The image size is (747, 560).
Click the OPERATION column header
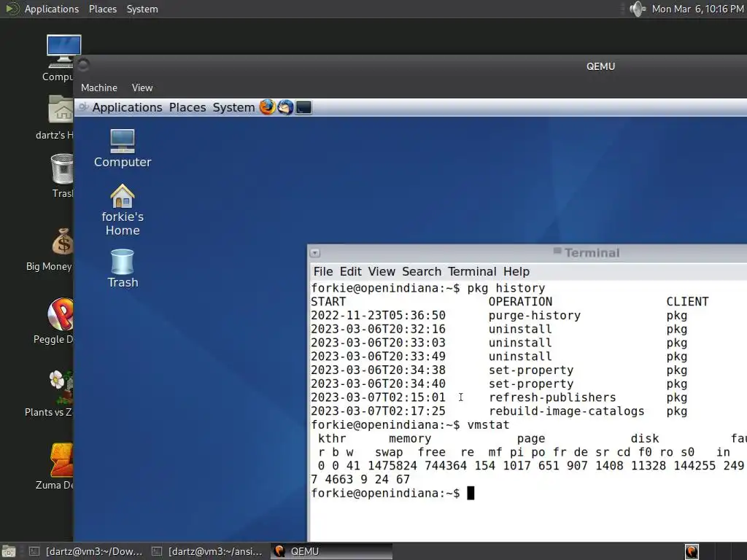click(x=520, y=302)
